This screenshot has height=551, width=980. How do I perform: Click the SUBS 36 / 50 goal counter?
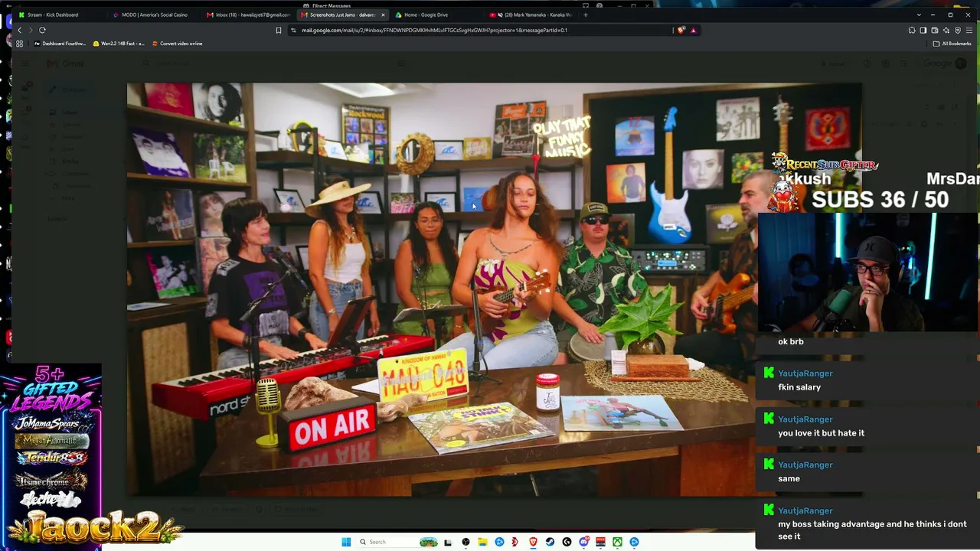880,200
